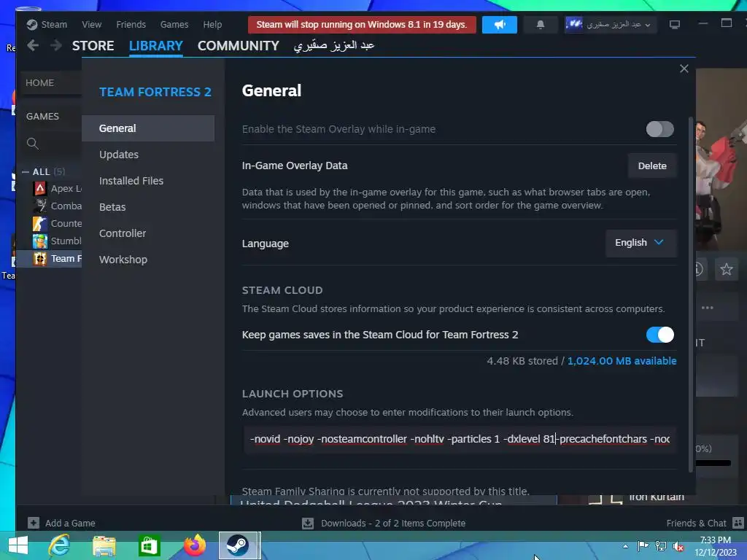
Task: Click the favorite star icon
Action: (x=727, y=269)
